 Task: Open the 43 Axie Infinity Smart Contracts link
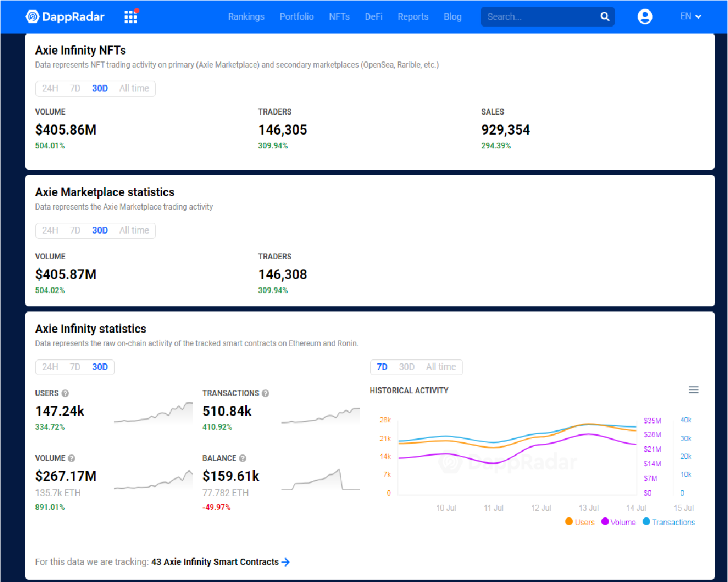(215, 562)
